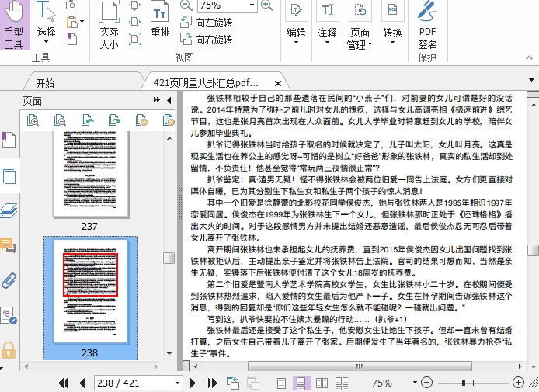Delete page via the thumbnail toolbar
Screen dimensions: 539x392
pyautogui.click(x=169, y=120)
